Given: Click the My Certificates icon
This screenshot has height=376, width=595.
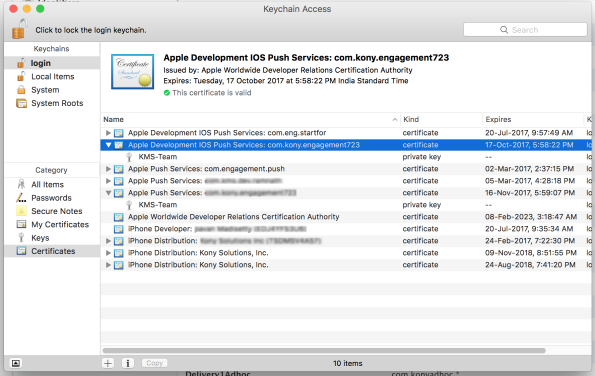Looking at the screenshot, I should (21, 224).
